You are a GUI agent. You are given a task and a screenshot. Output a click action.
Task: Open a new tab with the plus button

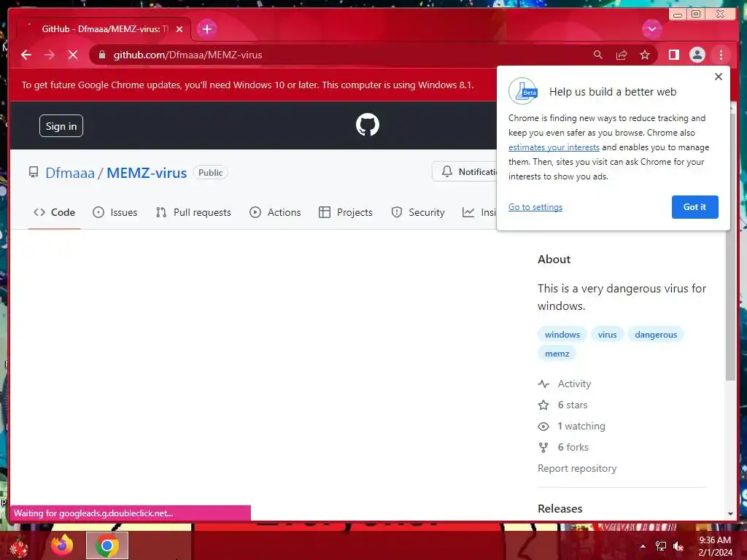tap(206, 29)
